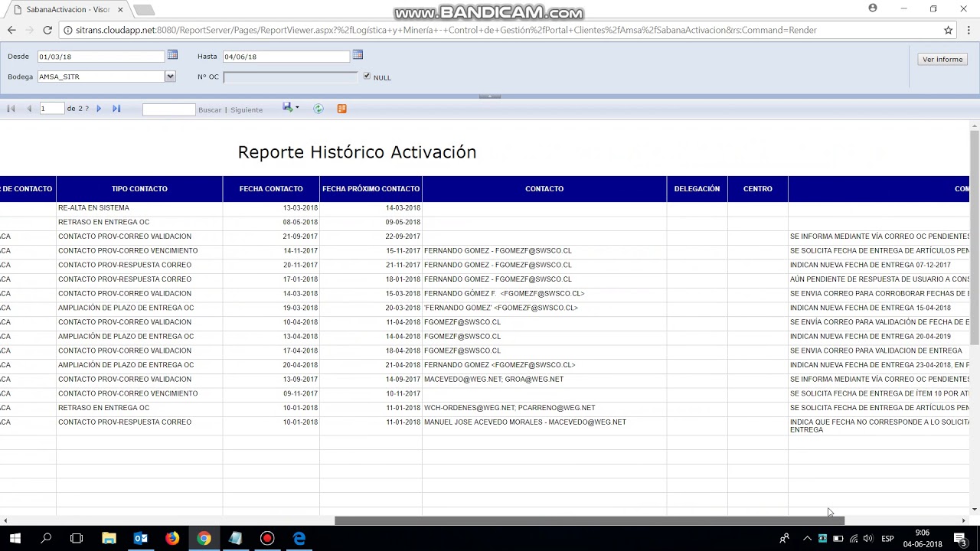The width and height of the screenshot is (980, 551).
Task: Go back in browser history
Action: (11, 30)
